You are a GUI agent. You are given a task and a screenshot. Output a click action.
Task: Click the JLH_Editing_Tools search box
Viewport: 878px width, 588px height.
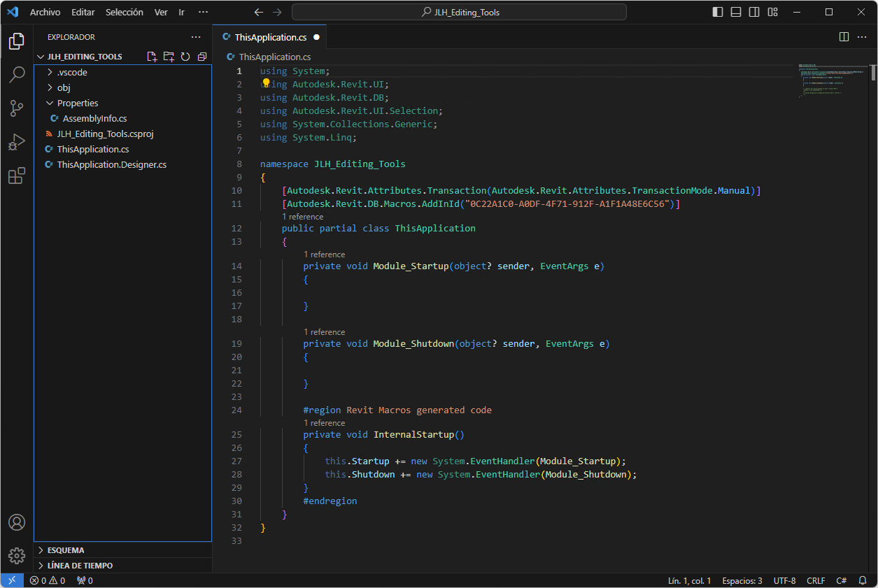click(x=459, y=12)
